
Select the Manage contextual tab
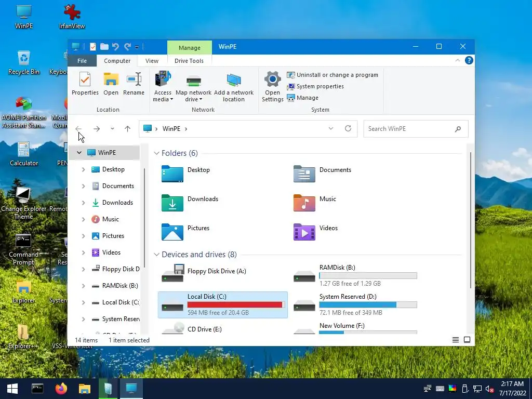(190, 47)
